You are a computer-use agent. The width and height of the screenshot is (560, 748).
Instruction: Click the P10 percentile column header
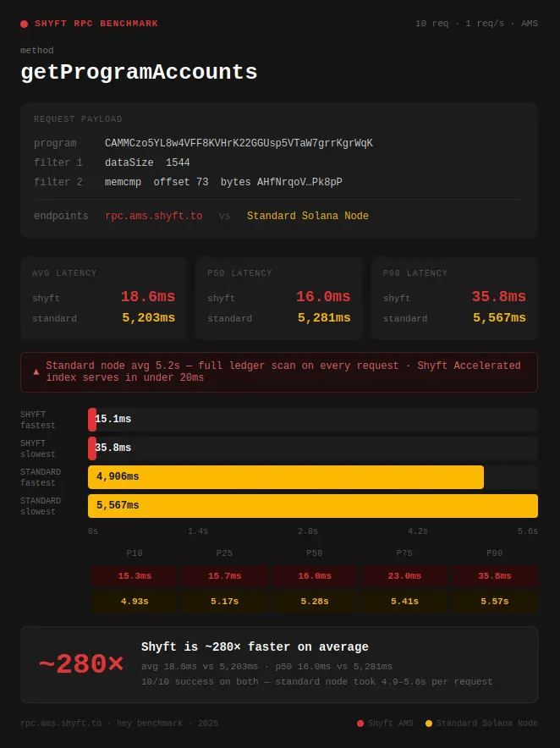point(135,553)
